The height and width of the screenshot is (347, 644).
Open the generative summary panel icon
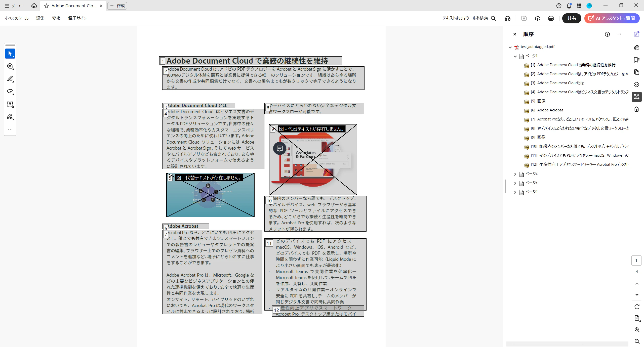click(x=636, y=34)
